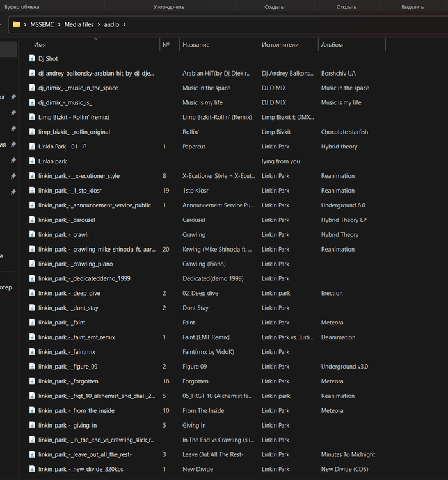Screen dimensions: 448x480
Task: Expand chevron after MSSEMC in breadcrumb
Action: pyautogui.click(x=59, y=24)
